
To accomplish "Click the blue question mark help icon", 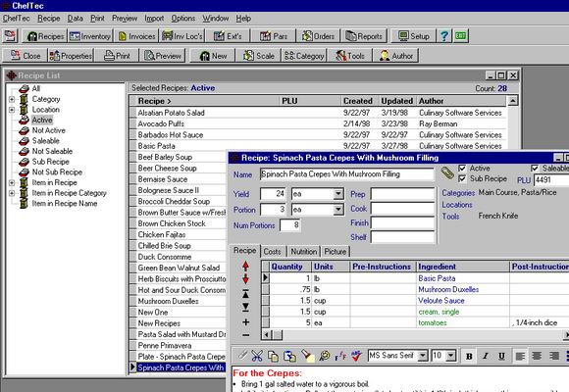I will 444,36.
